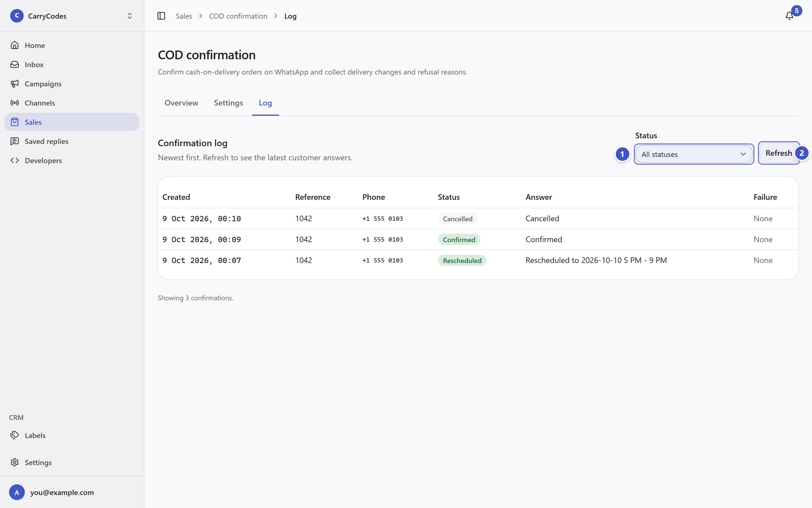Go to COD confirmation breadcrumb link
Screen dimensions: 812x508
point(238,16)
